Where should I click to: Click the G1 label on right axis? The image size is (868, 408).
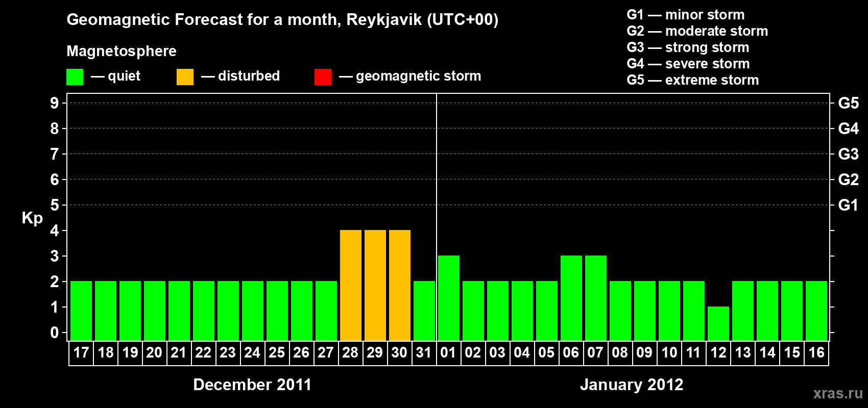[x=849, y=205]
